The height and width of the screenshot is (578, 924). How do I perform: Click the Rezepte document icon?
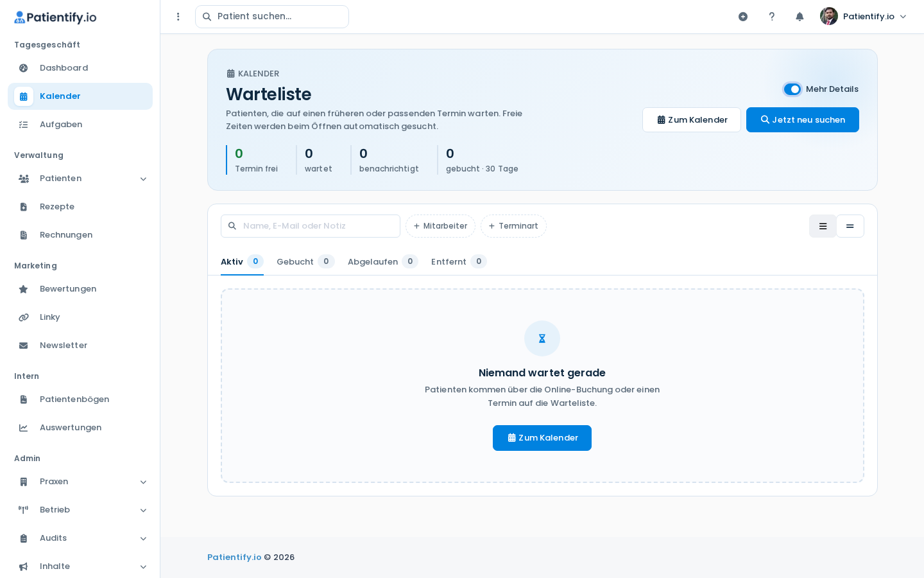click(x=24, y=207)
